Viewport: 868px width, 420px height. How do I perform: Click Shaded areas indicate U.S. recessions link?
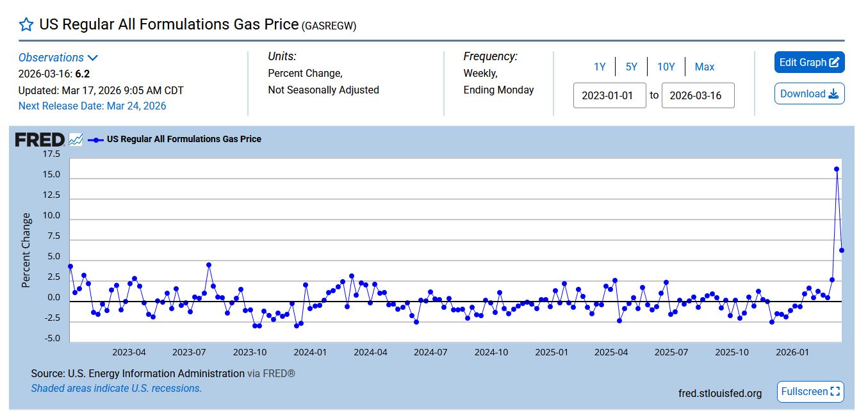click(x=116, y=388)
